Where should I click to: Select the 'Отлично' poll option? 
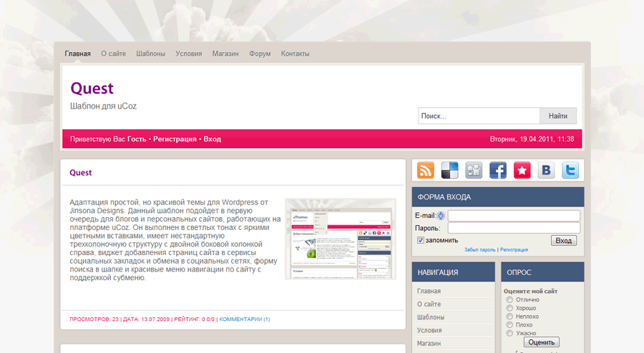509,300
